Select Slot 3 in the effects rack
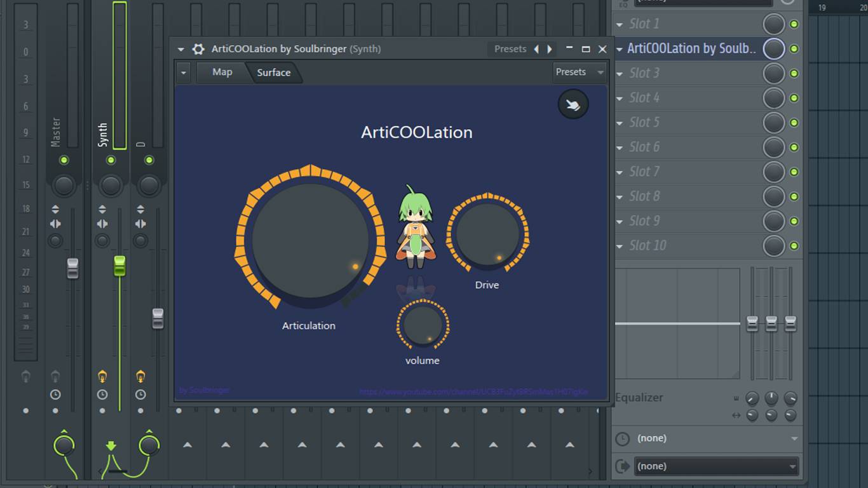This screenshot has height=488, width=868. pos(644,73)
